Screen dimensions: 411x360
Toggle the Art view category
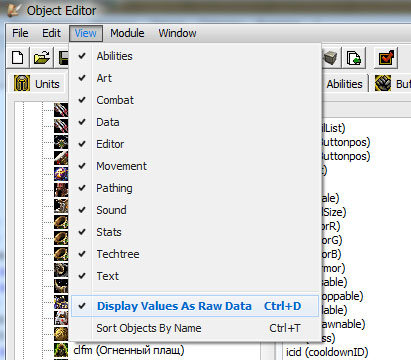195,78
